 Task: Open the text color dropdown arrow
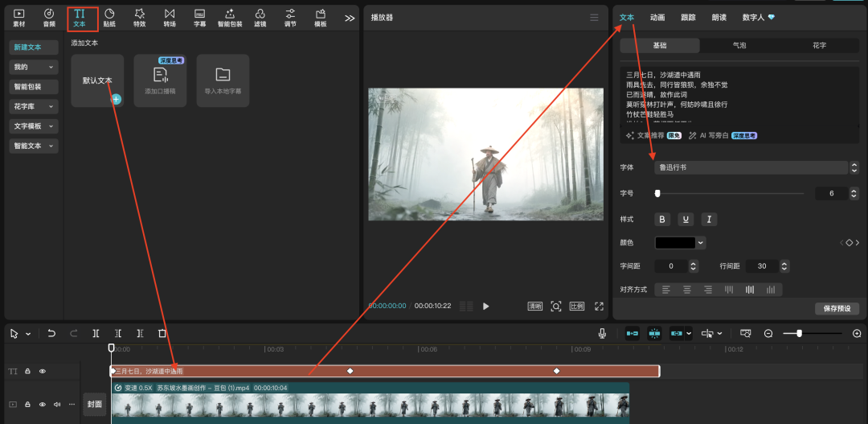[701, 242]
